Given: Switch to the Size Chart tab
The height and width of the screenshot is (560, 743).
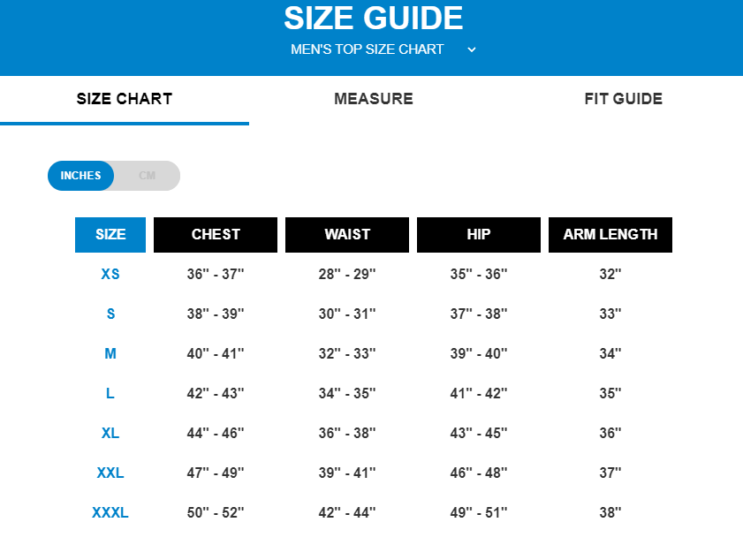Looking at the screenshot, I should tap(125, 99).
